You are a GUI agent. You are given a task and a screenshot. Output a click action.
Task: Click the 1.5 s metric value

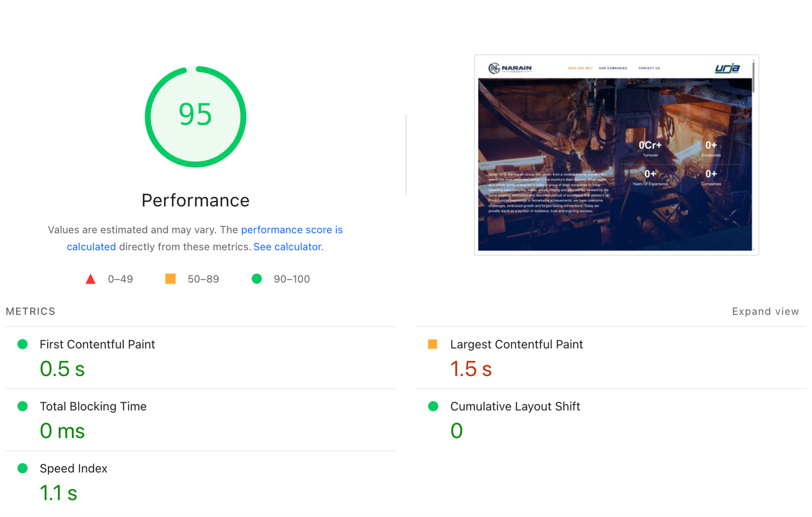coord(471,369)
